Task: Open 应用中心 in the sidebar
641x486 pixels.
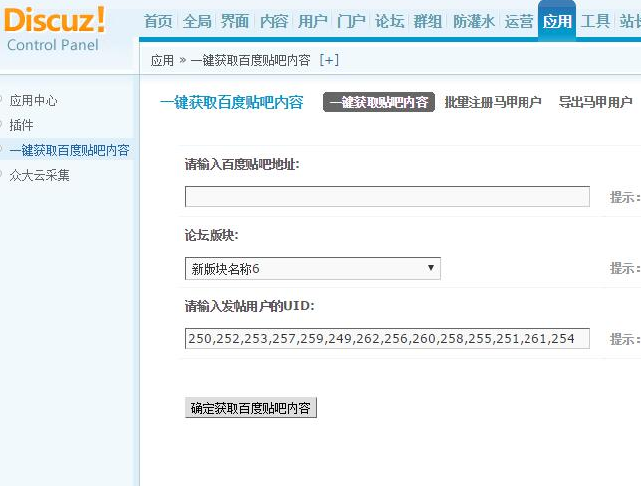Action: point(34,101)
